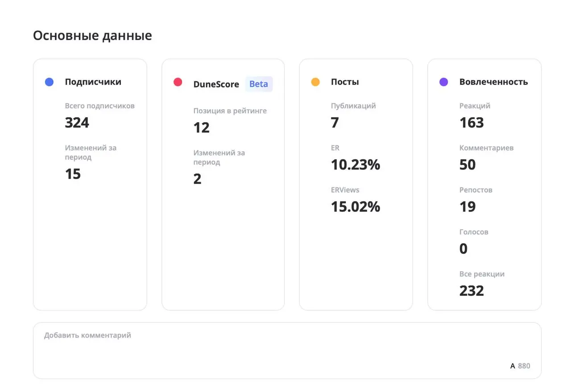Click the Вовлеченность card title

pos(494,82)
